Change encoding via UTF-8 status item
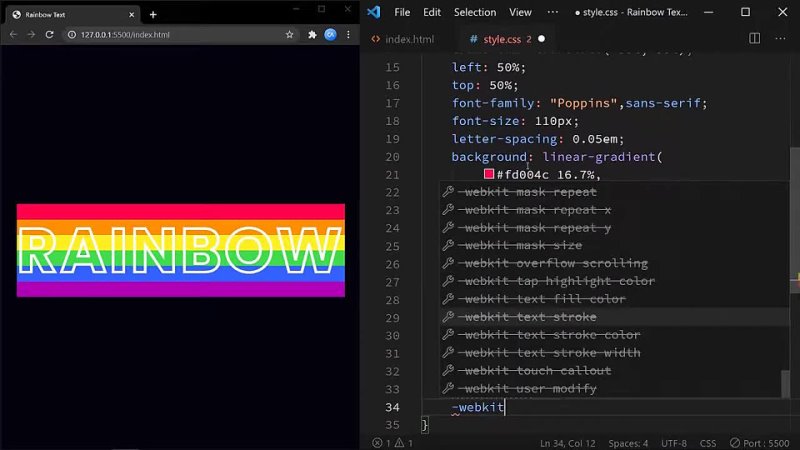The height and width of the screenshot is (450, 800). [x=673, y=443]
